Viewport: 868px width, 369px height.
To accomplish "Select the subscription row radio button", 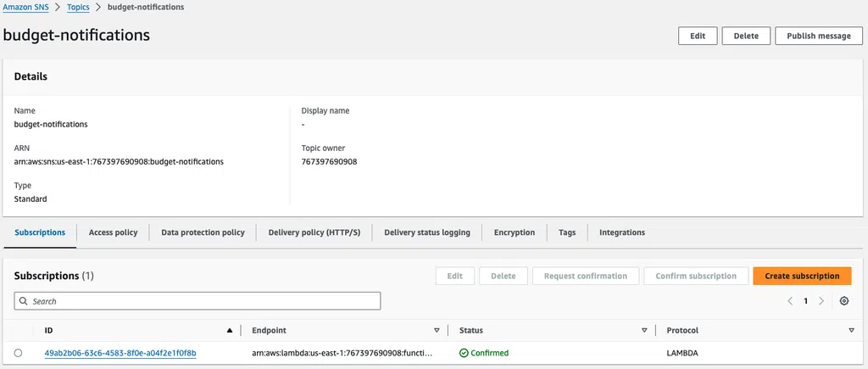I will coord(19,353).
